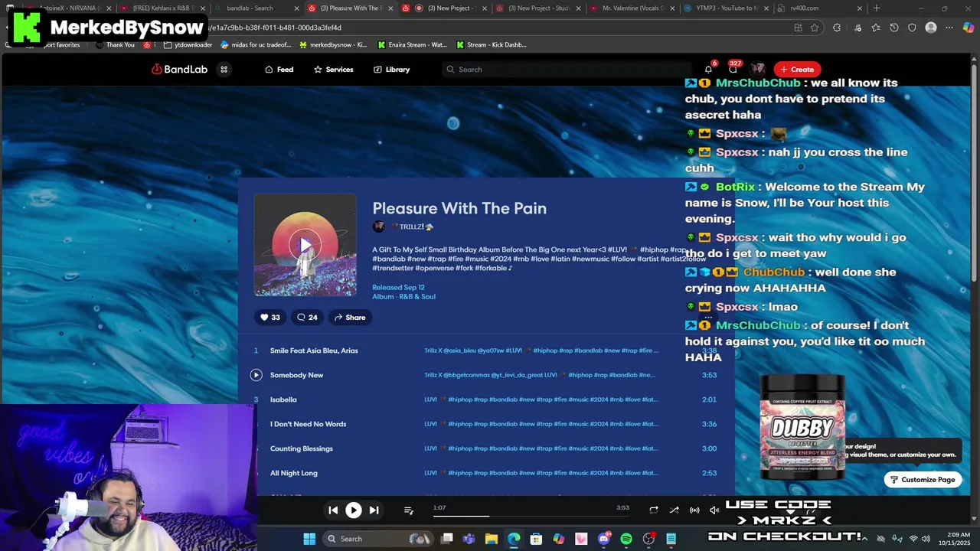Open the browser history icon

[893, 28]
